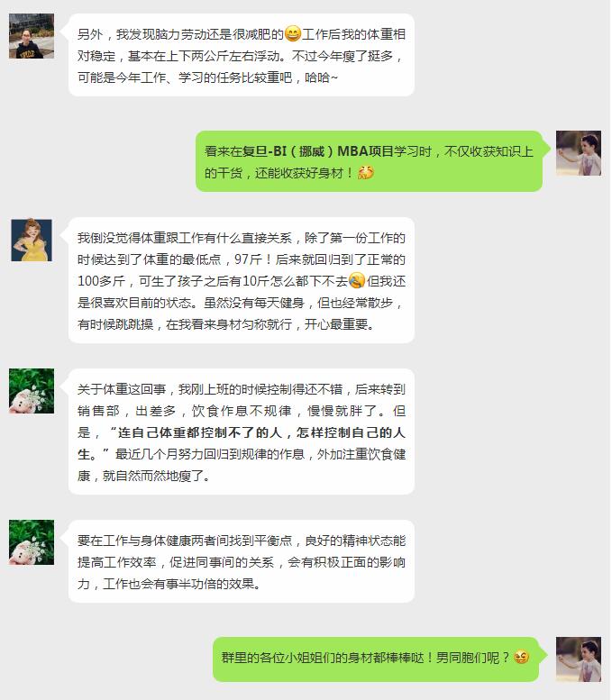Open the yellow-dress cartoon avatar profile
The height and width of the screenshot is (700, 612).
pos(32,241)
